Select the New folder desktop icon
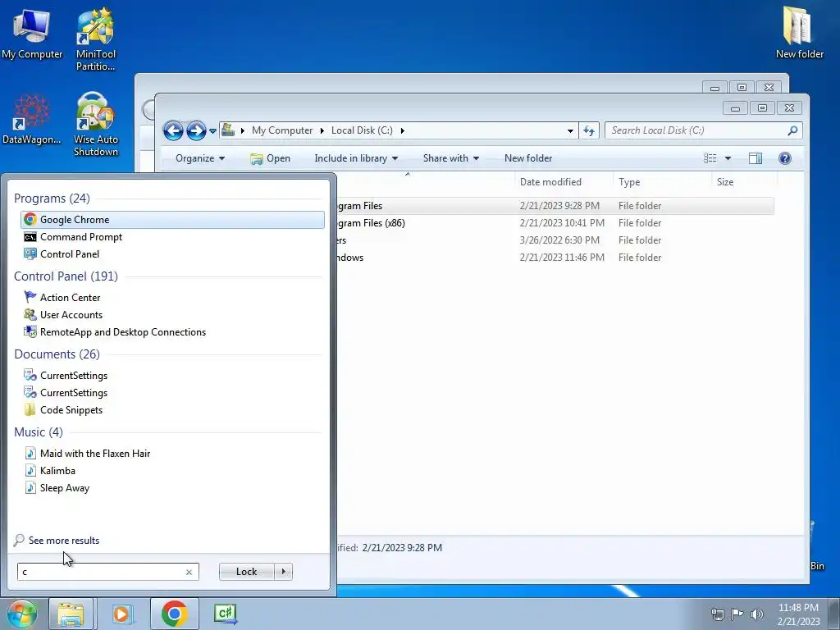Image resolution: width=840 pixels, height=630 pixels. [x=799, y=32]
